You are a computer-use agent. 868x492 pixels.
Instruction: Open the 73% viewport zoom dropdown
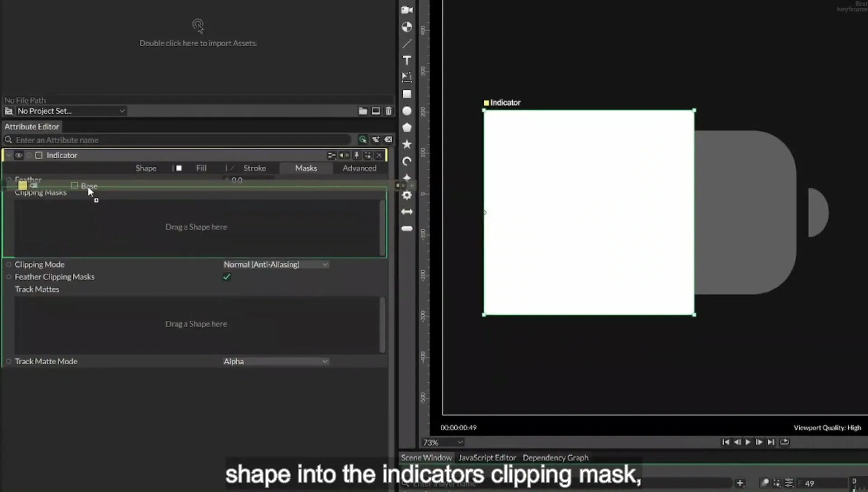pyautogui.click(x=443, y=442)
